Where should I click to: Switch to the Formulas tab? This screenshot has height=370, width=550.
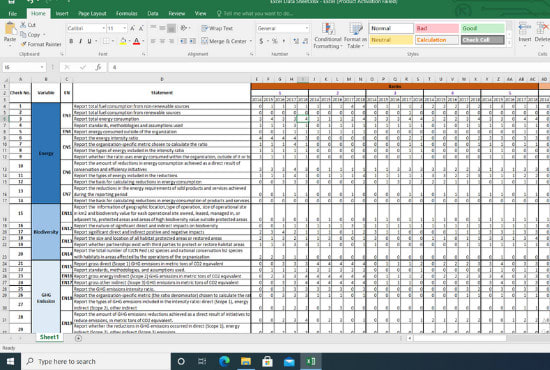click(127, 13)
